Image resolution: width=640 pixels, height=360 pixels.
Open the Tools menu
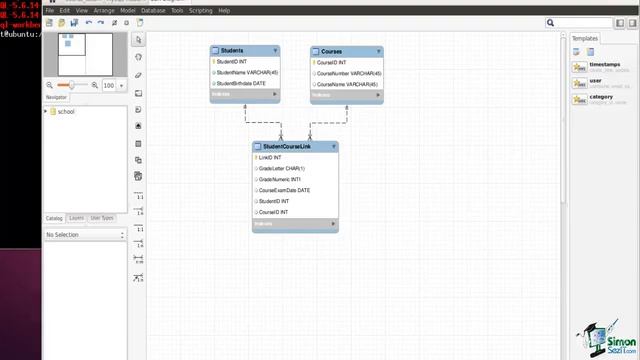177,11
